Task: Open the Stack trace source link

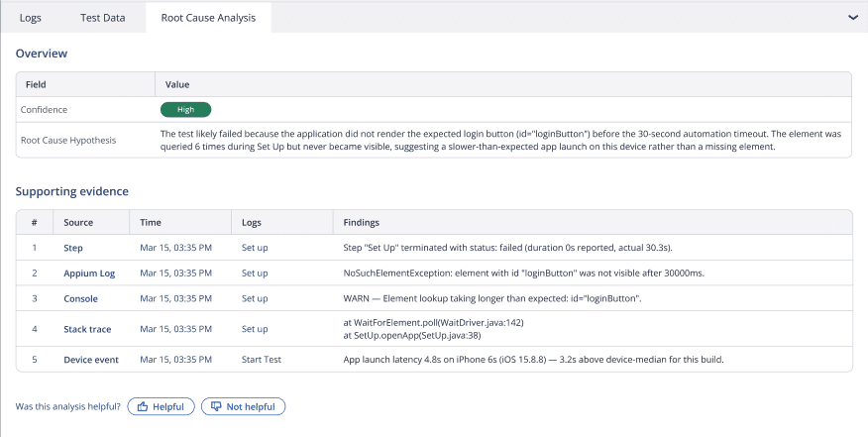Action: pyautogui.click(x=87, y=329)
